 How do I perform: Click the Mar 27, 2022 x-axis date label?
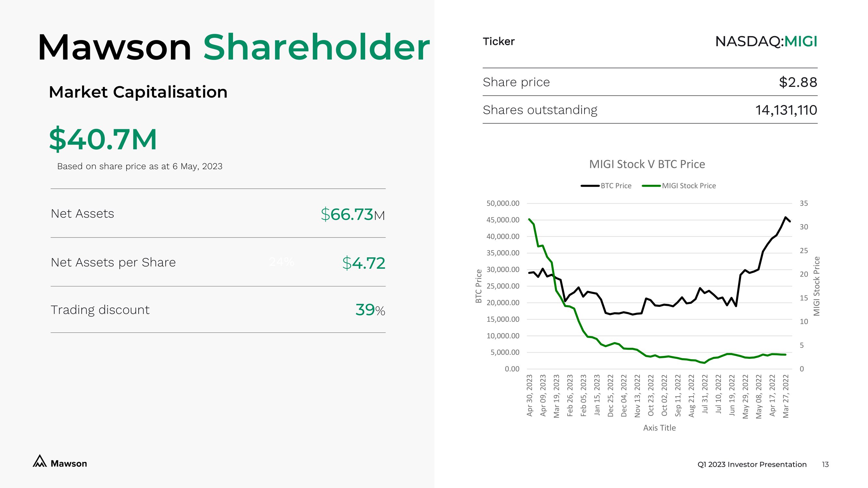786,396
